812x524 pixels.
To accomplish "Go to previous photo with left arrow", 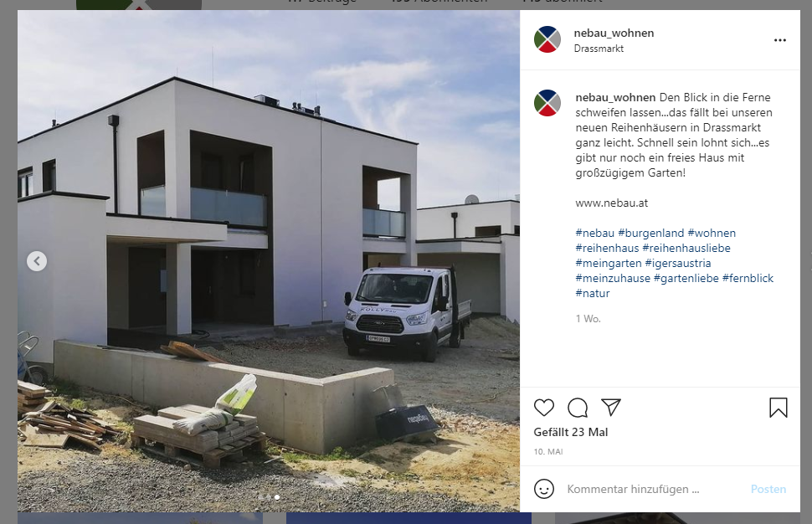I will tap(37, 261).
